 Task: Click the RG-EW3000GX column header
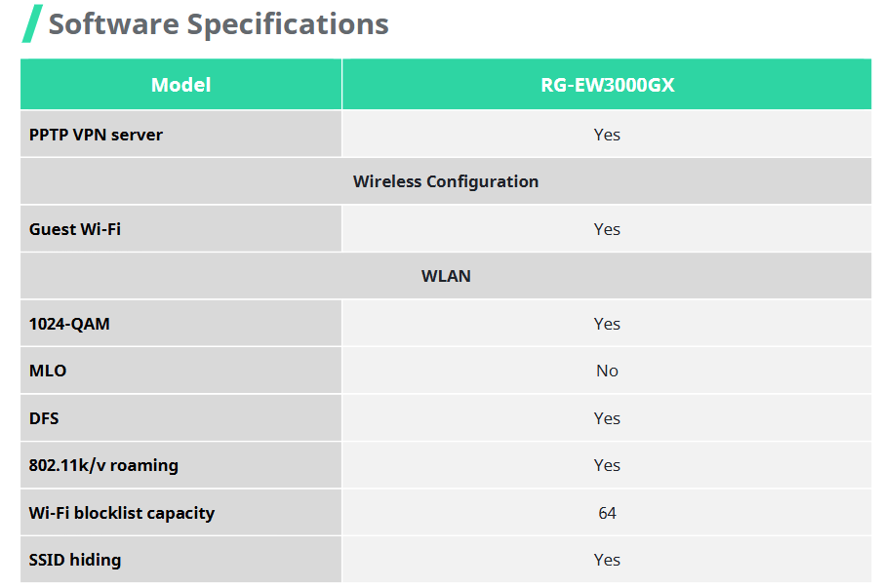click(x=607, y=85)
